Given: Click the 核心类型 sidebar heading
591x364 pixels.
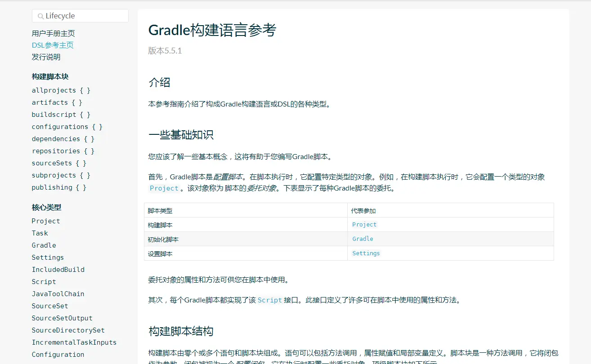Looking at the screenshot, I should 47,208.
